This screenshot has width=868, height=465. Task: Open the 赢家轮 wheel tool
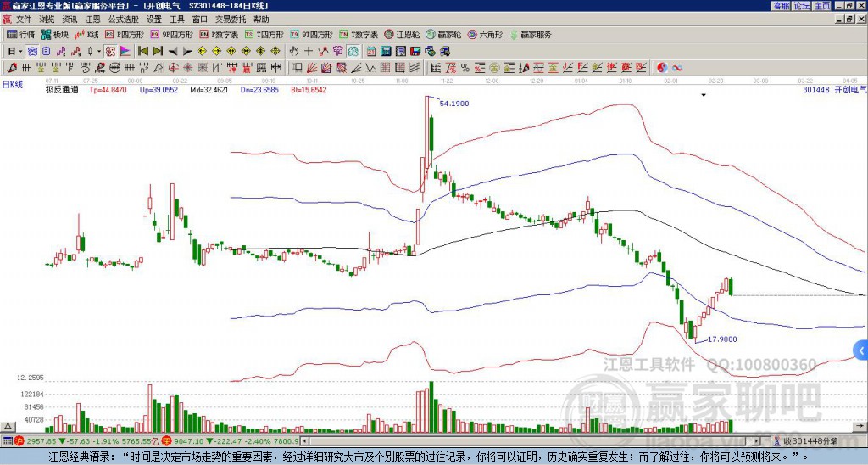click(443, 34)
